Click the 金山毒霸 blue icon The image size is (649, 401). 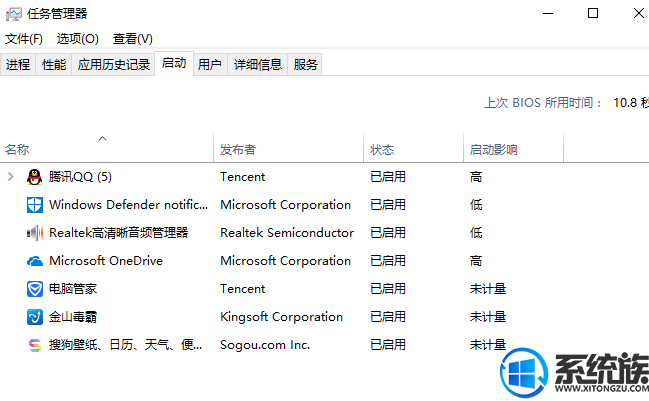click(34, 317)
